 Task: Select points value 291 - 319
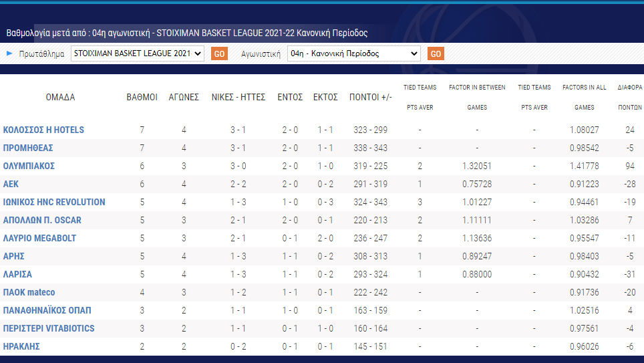371,184
